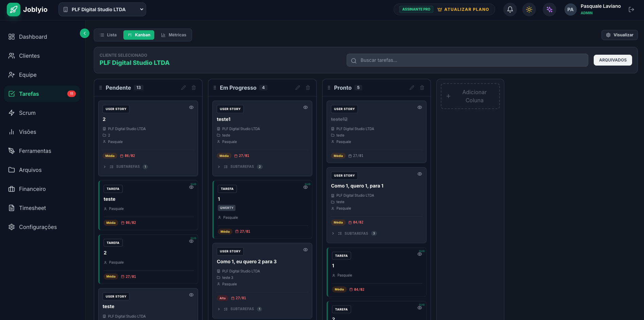The height and width of the screenshot is (320, 644).
Task: Toggle light theme with sun icon
Action: [529, 10]
